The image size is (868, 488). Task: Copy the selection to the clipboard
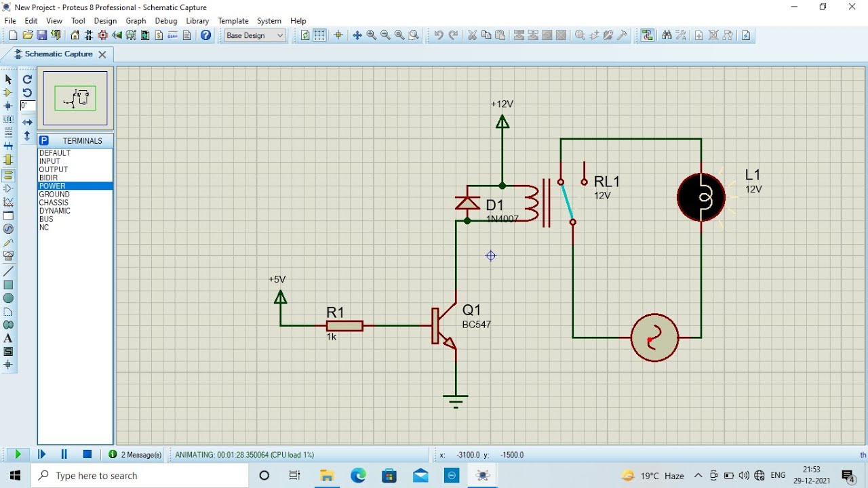tap(486, 35)
